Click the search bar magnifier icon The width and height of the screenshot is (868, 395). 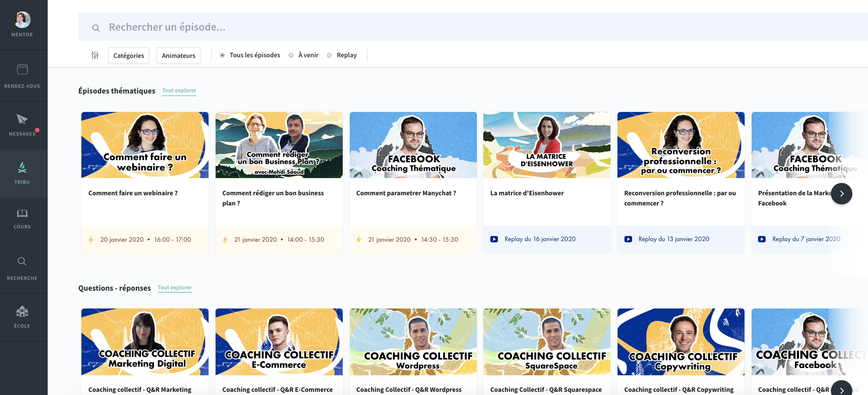pos(96,28)
